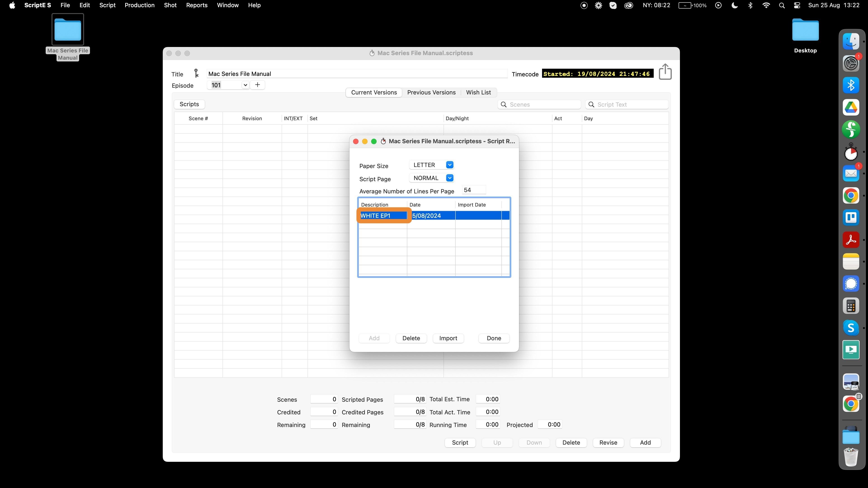Open the Production menu
Screen dimensions: 868x488
tap(139, 5)
